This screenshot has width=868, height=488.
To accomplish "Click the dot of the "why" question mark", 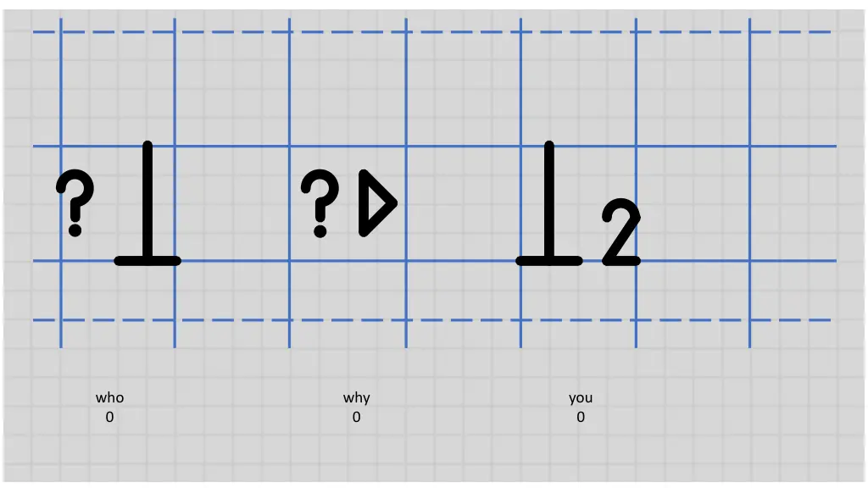I will [x=320, y=230].
